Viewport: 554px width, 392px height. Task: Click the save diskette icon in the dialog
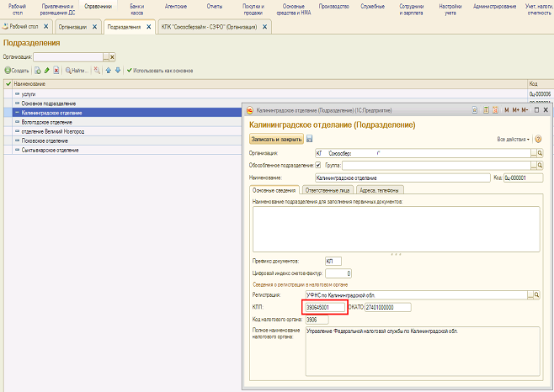[310, 139]
